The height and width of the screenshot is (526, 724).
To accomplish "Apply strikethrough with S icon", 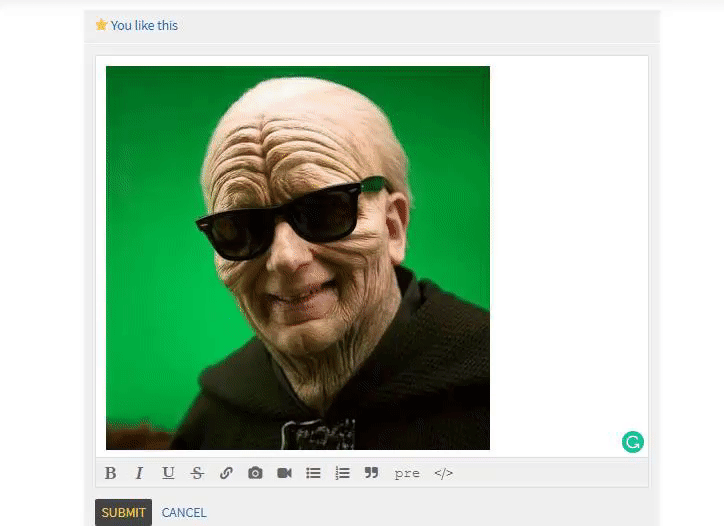I will coord(197,473).
